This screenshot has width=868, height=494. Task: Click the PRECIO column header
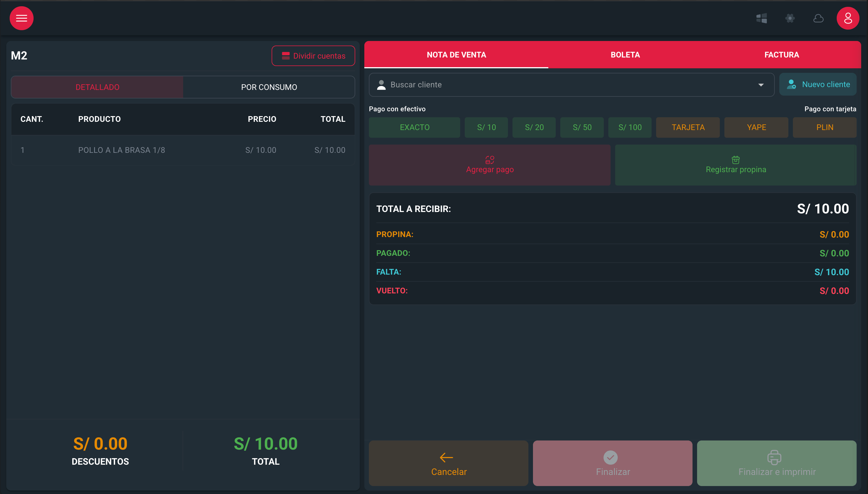click(262, 119)
